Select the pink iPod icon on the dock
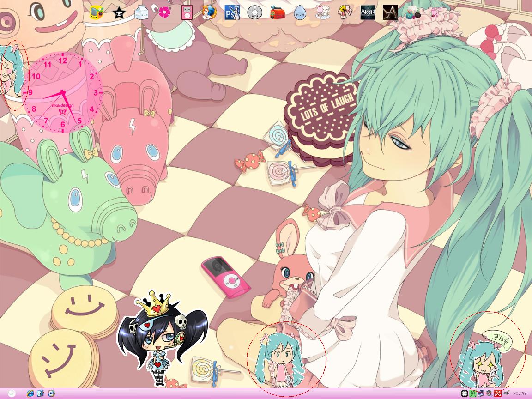The image size is (532, 399). [x=187, y=11]
